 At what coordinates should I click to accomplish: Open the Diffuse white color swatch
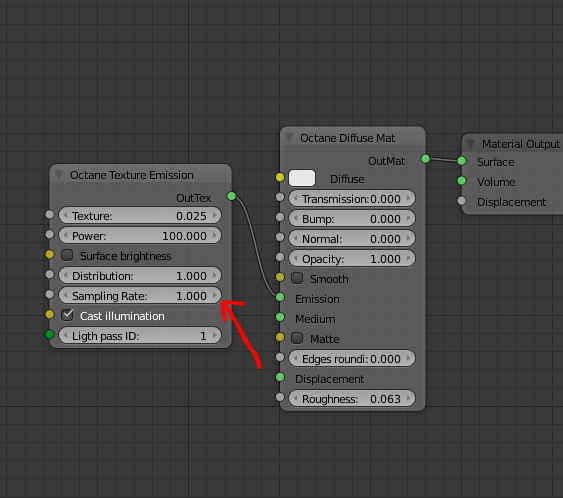click(x=302, y=178)
